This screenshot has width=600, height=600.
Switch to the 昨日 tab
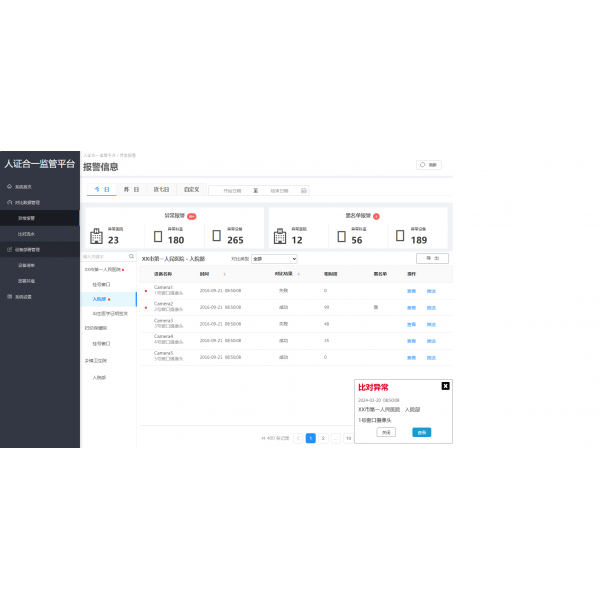click(x=131, y=189)
